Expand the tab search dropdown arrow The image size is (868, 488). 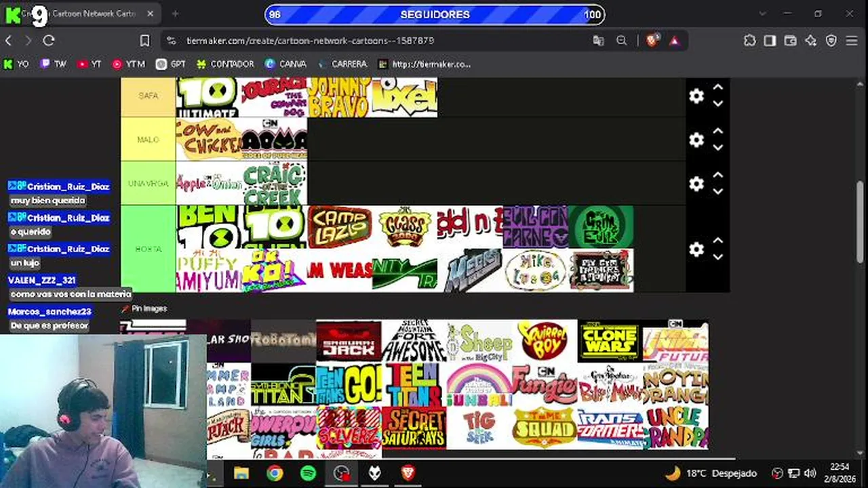764,14
